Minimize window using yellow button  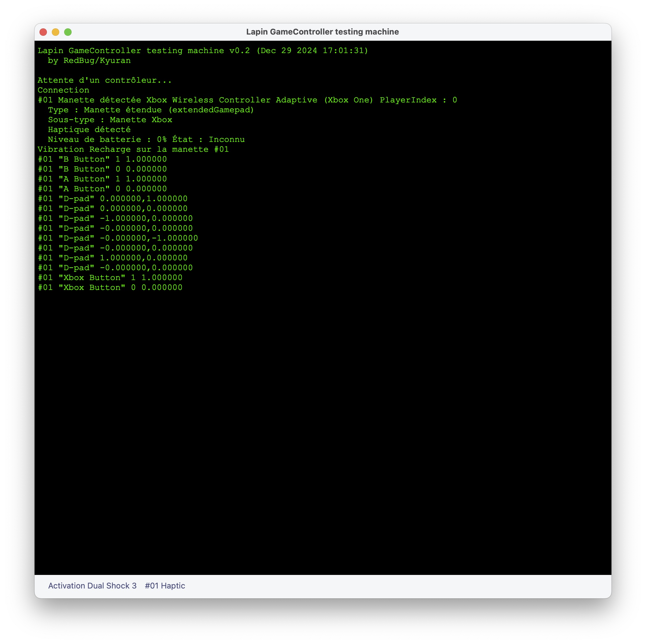pyautogui.click(x=56, y=32)
